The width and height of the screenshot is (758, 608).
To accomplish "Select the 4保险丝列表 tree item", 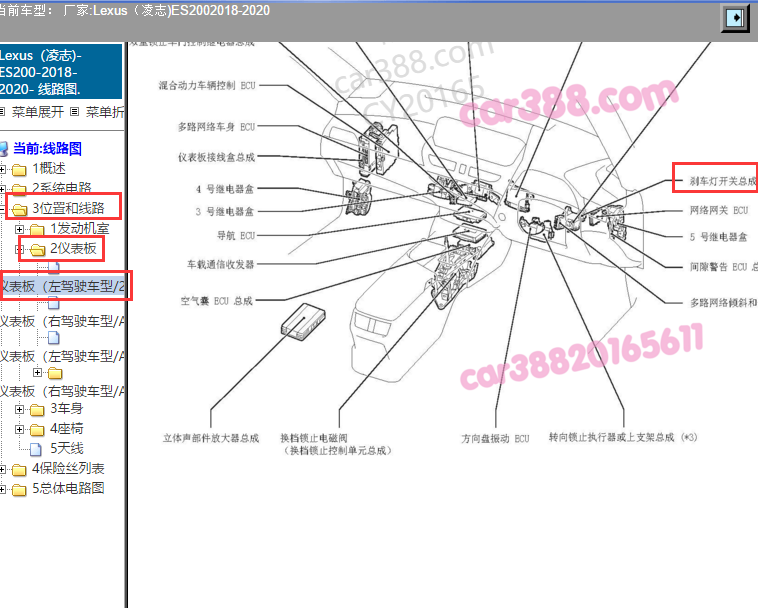I will (x=68, y=469).
